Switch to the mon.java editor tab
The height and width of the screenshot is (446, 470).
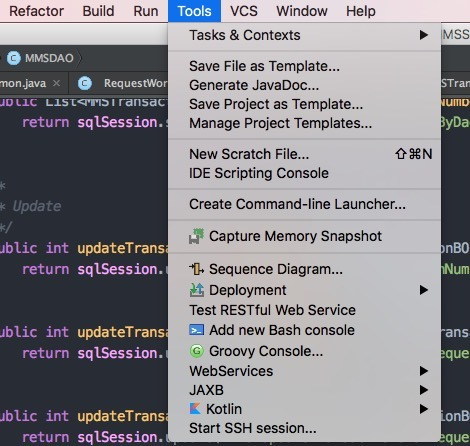(23, 83)
